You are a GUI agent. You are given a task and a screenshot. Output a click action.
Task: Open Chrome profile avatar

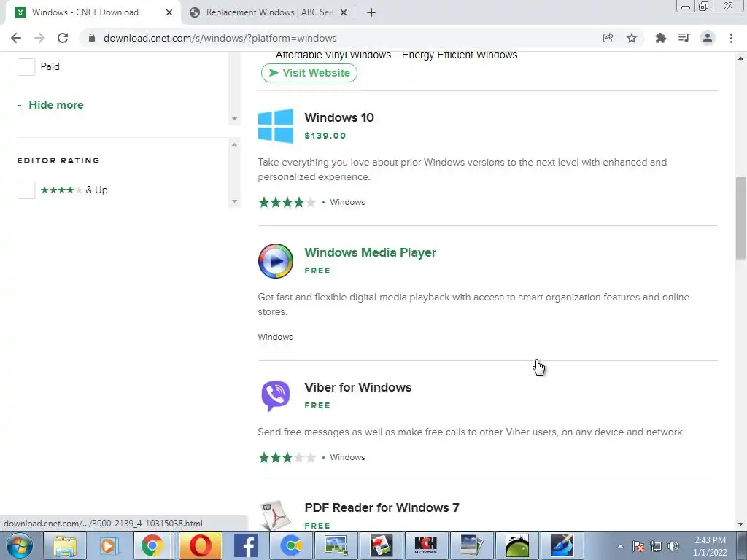[x=708, y=38]
